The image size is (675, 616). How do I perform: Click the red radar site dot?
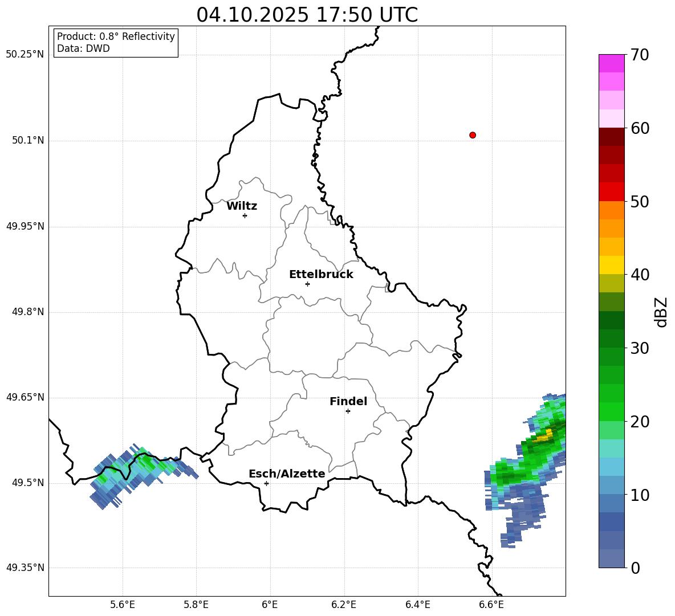click(473, 135)
